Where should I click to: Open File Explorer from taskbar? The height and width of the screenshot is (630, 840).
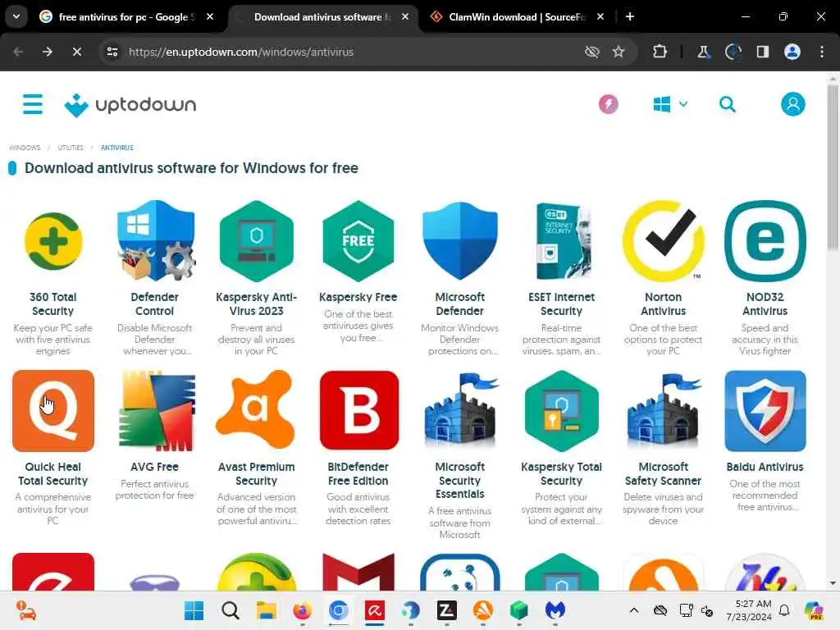267,610
